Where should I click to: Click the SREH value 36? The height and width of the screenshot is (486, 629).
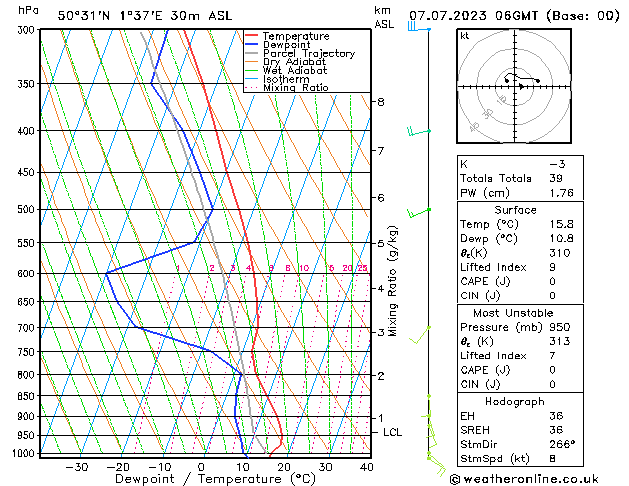pos(556,430)
